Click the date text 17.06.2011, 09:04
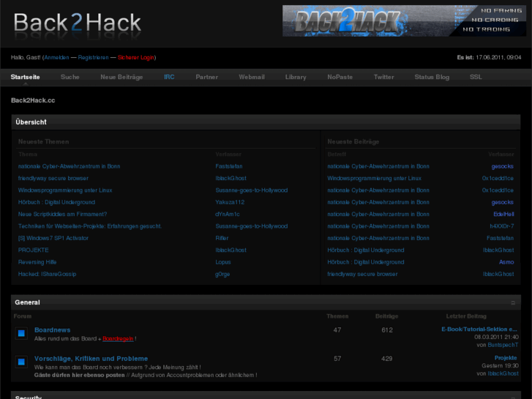This screenshot has height=399, width=532. point(498,57)
